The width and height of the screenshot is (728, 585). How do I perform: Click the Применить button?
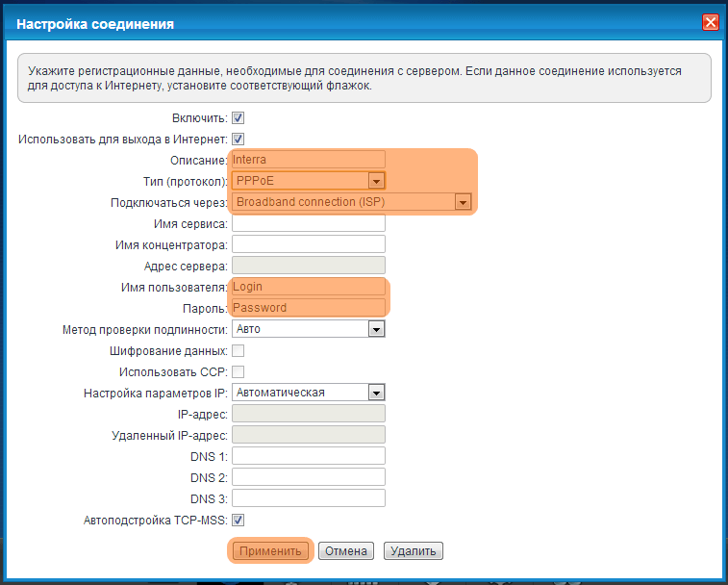[270, 551]
